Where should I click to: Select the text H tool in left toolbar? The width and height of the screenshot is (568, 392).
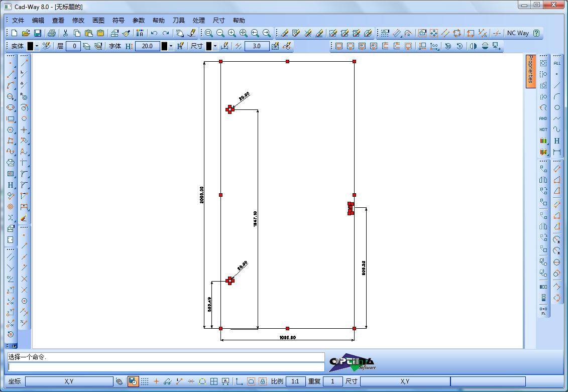[11, 185]
